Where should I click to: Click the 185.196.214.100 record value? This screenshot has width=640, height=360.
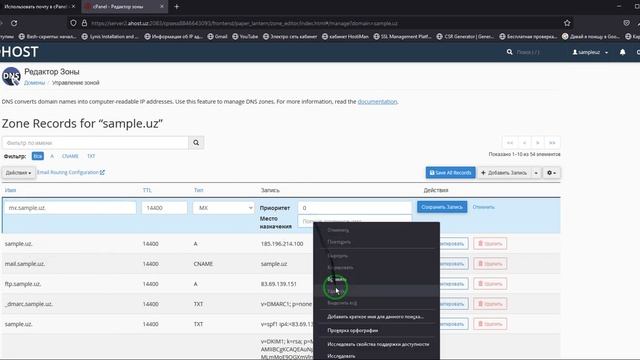click(x=282, y=244)
